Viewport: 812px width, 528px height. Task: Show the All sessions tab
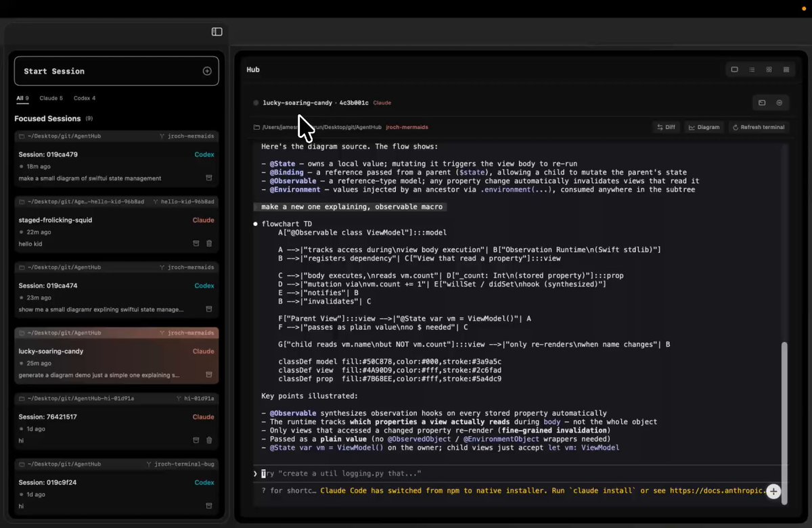[x=22, y=98]
